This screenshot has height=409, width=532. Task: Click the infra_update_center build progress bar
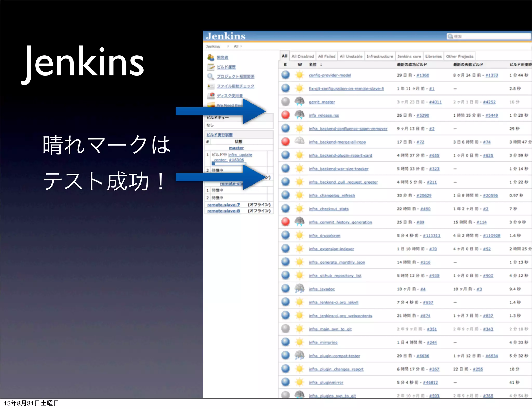click(x=229, y=164)
